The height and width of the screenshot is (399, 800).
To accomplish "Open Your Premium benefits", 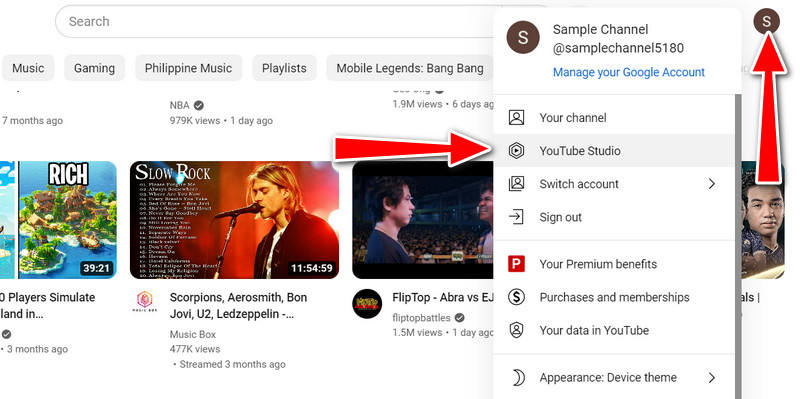I will click(614, 264).
